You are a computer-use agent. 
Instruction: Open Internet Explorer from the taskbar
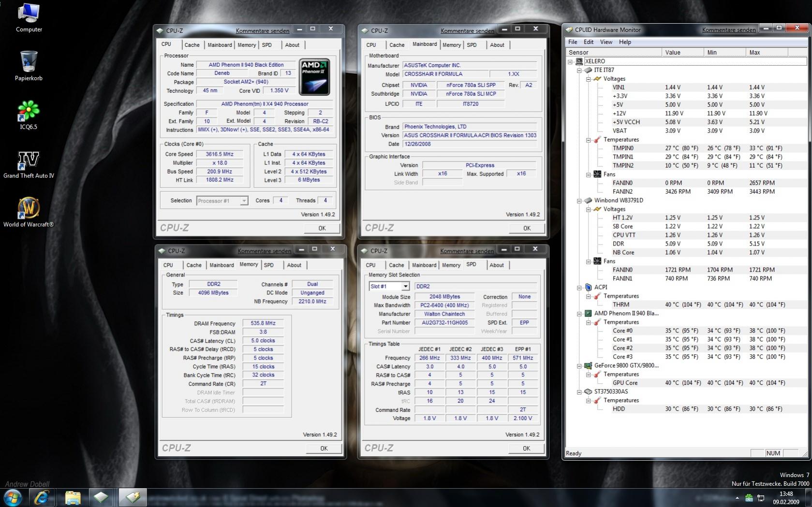point(42,497)
